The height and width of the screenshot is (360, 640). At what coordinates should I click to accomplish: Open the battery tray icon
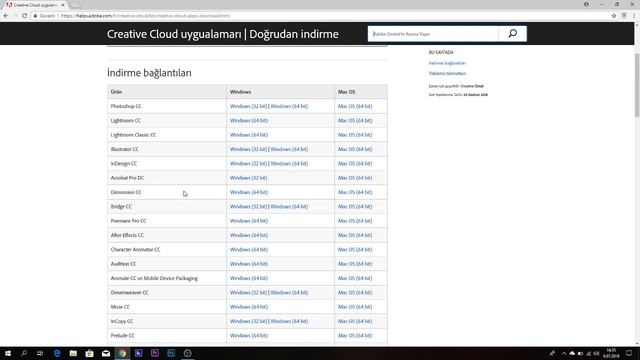580,353
